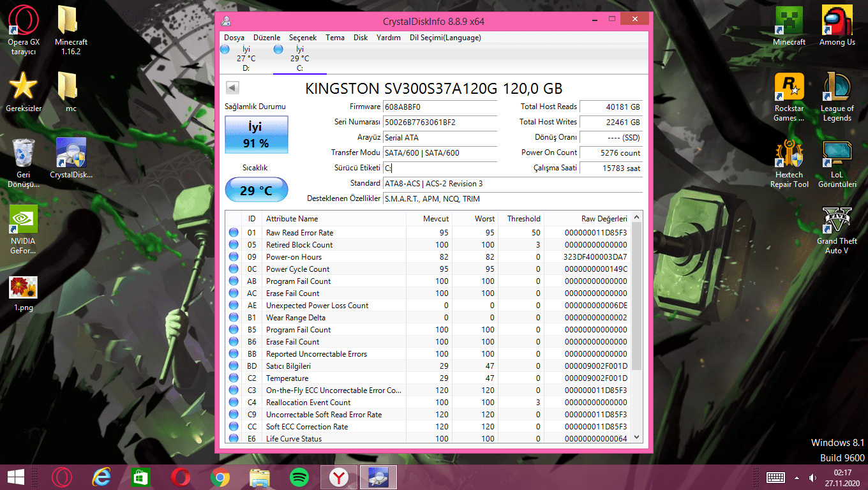Click the CrystalDiskInfo taskbar button
Viewport: 868px width, 490px height.
pyautogui.click(x=378, y=477)
